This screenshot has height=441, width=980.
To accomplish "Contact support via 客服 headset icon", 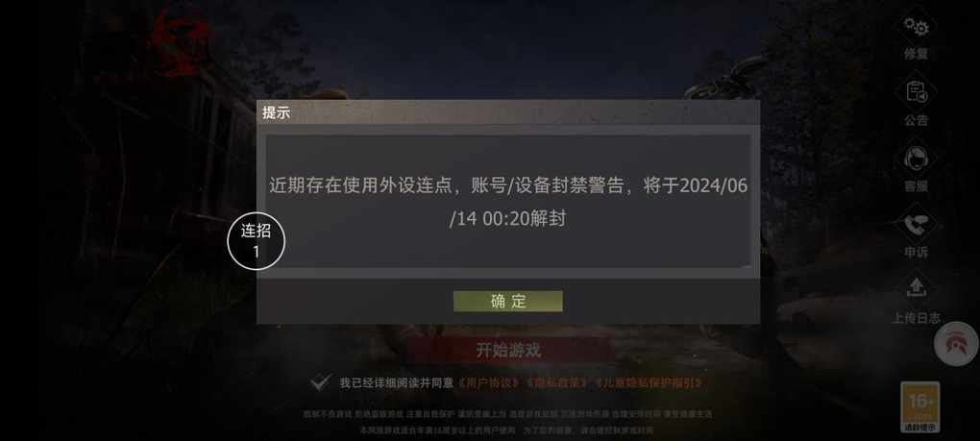I will (x=917, y=158).
